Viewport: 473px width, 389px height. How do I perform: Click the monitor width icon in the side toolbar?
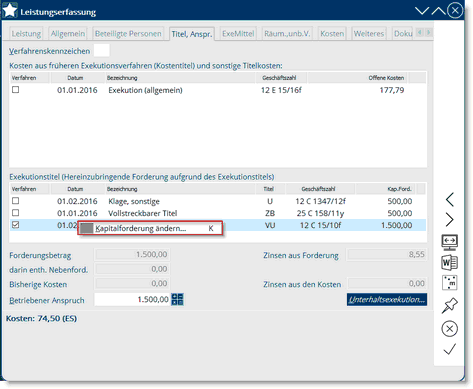point(449,242)
